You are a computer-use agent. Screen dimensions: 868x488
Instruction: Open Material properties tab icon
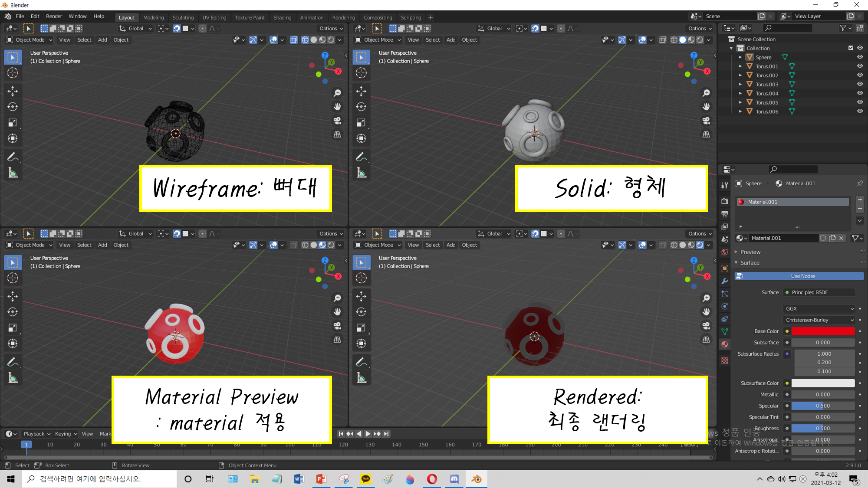724,344
